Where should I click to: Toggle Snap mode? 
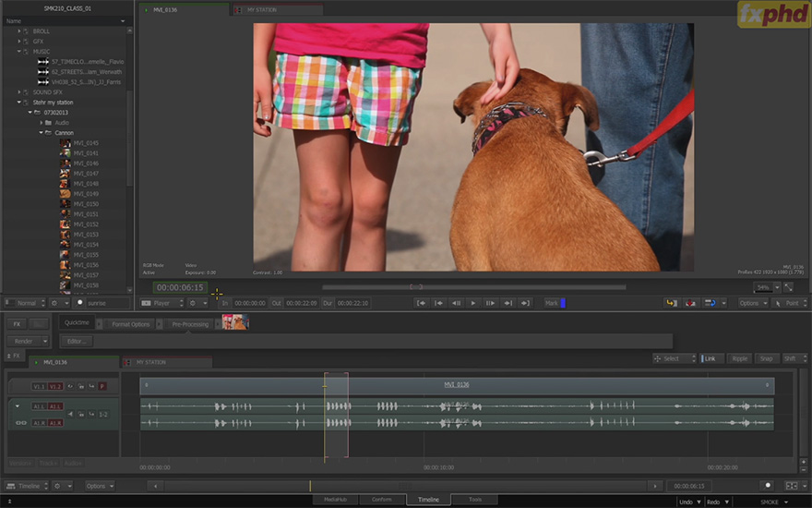point(767,358)
